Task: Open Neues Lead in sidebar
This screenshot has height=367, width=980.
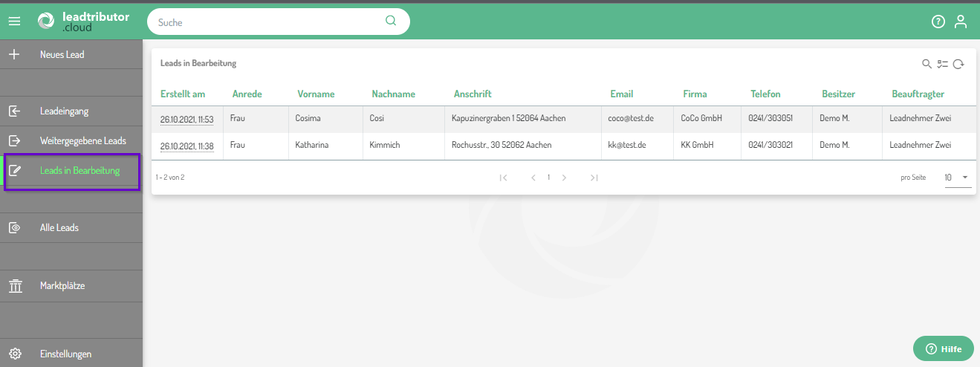Action: pos(62,54)
